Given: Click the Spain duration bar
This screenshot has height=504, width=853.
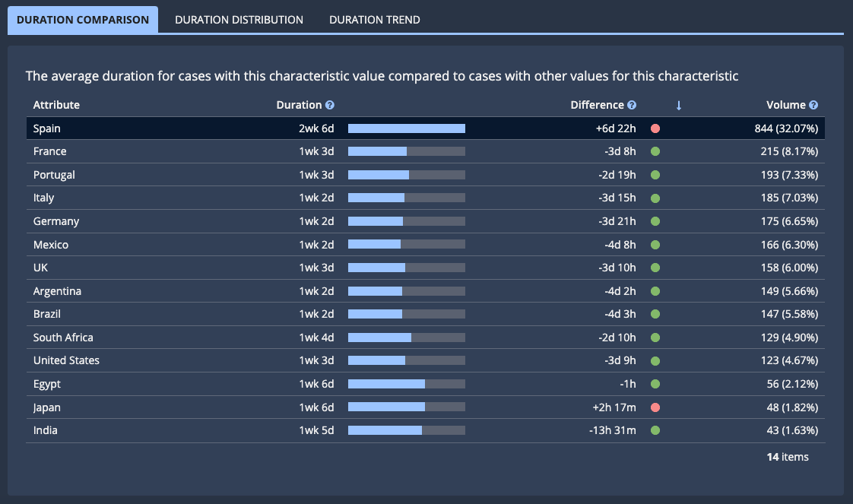Looking at the screenshot, I should (x=407, y=128).
